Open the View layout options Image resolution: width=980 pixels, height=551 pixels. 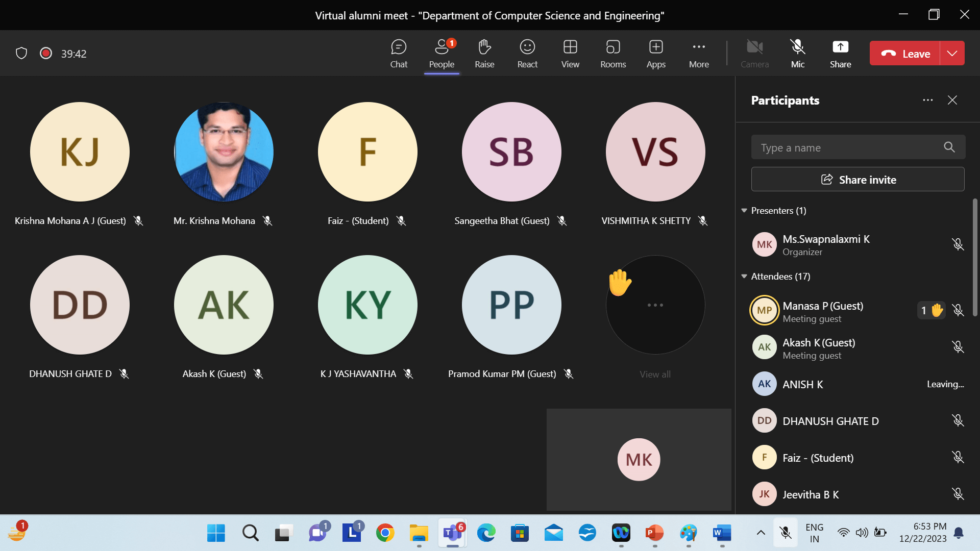pos(570,54)
